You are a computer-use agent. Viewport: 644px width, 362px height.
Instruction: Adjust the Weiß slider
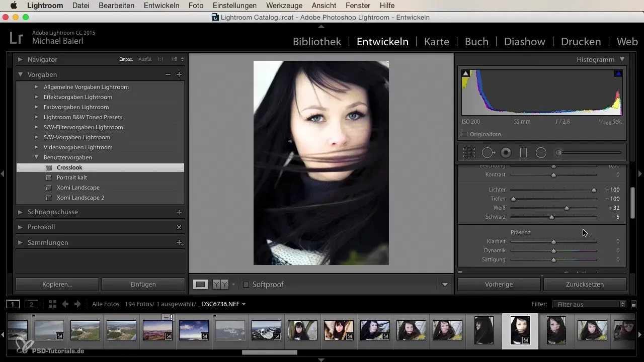[x=567, y=208]
